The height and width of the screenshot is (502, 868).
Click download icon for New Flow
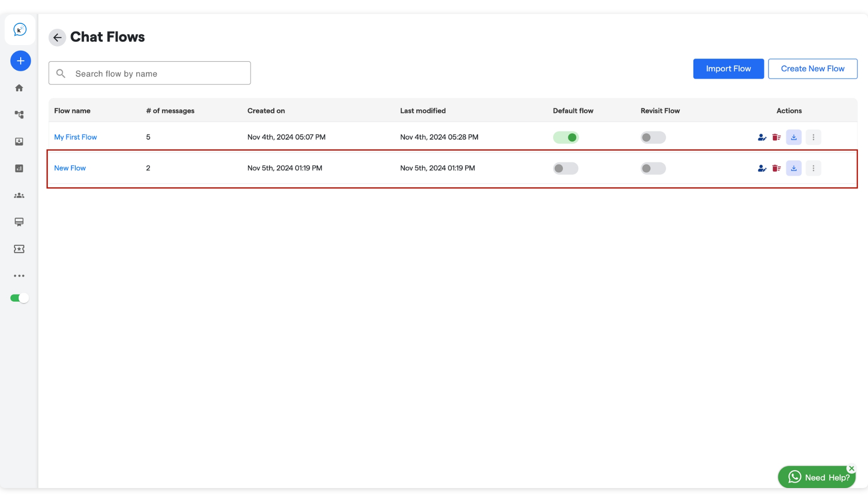click(x=794, y=168)
